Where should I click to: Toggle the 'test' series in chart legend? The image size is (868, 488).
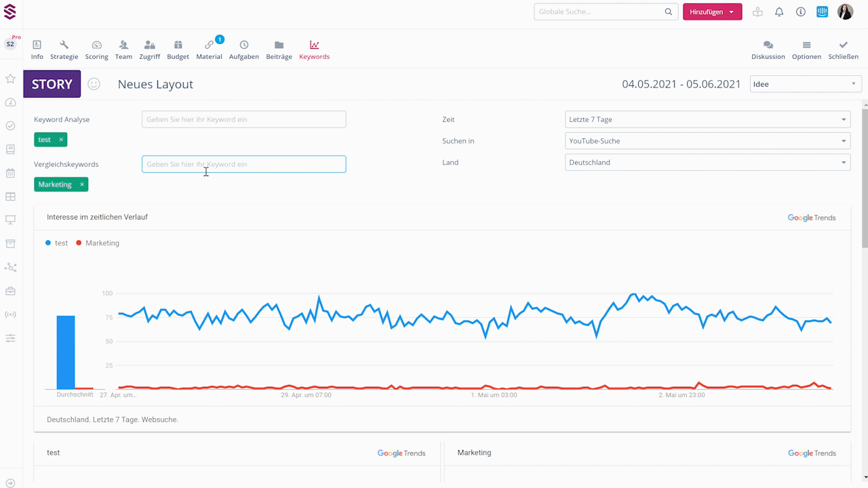[57, 243]
